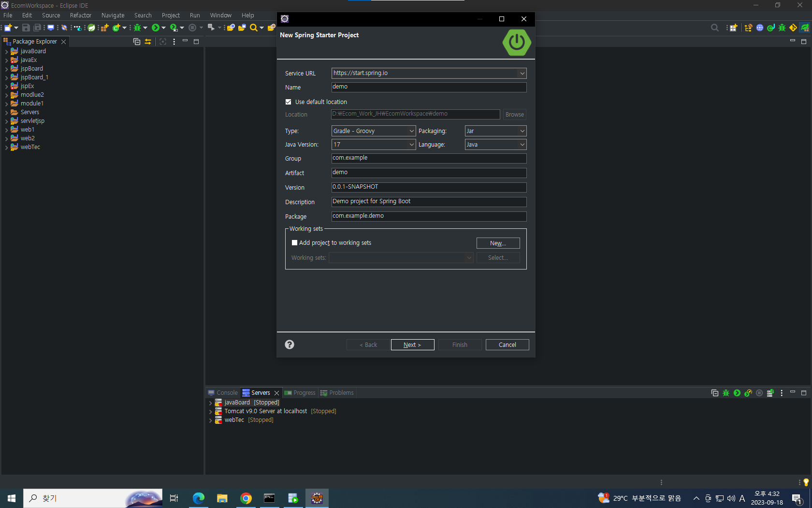Click the name field containing demo
This screenshot has width=812, height=508.
pos(429,87)
